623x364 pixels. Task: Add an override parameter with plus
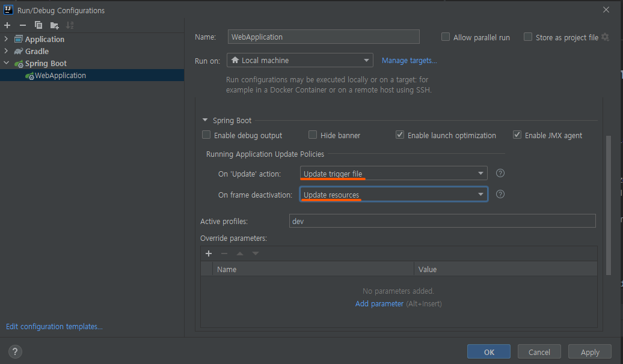click(209, 253)
